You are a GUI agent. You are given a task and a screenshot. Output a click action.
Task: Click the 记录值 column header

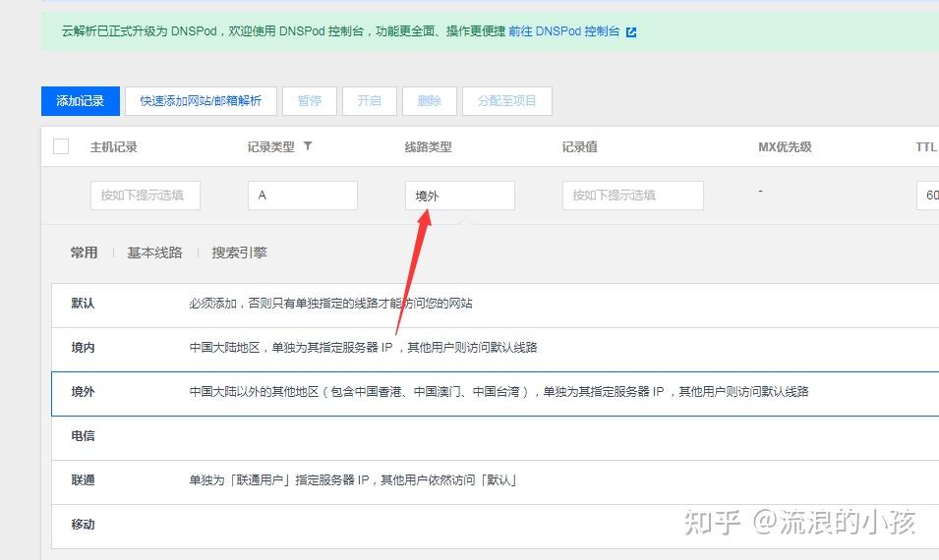point(580,147)
